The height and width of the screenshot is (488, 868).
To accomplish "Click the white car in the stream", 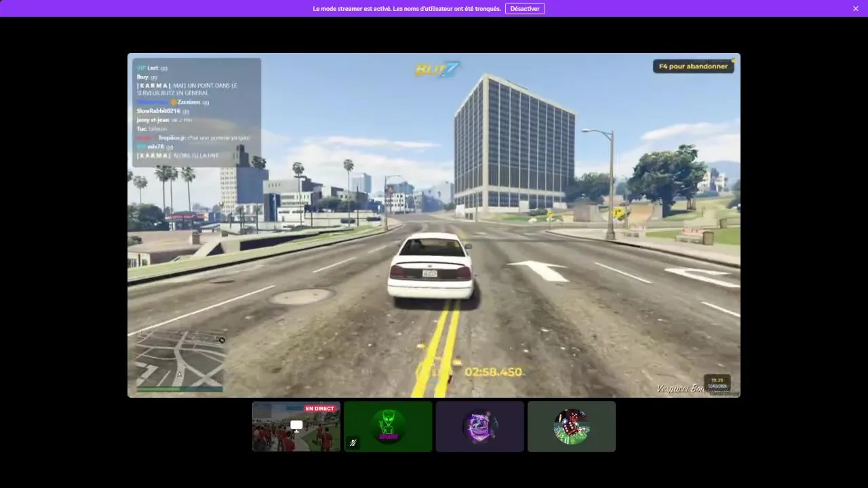I will click(x=430, y=266).
